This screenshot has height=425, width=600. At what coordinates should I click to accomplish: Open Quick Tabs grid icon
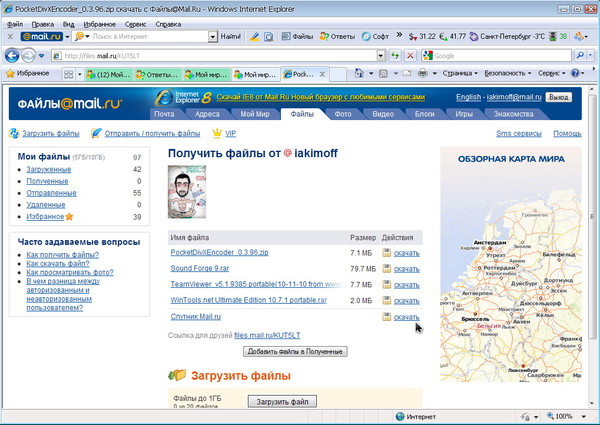pos(68,74)
